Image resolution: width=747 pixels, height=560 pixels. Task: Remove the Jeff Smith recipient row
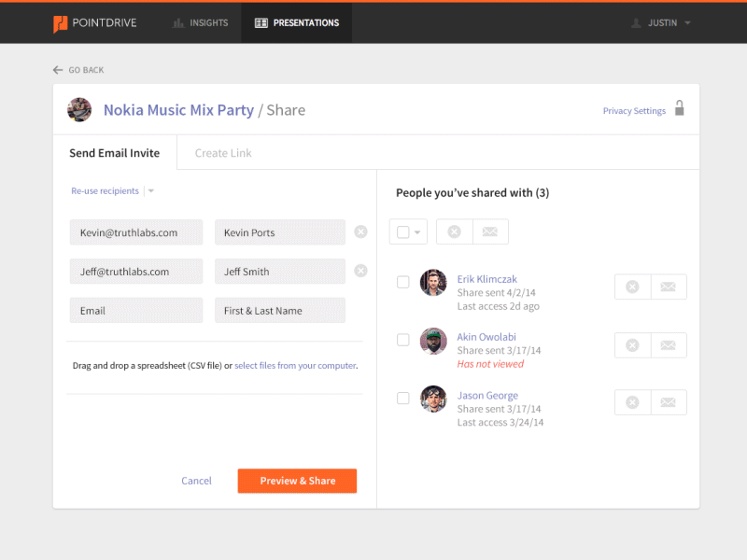coord(360,272)
